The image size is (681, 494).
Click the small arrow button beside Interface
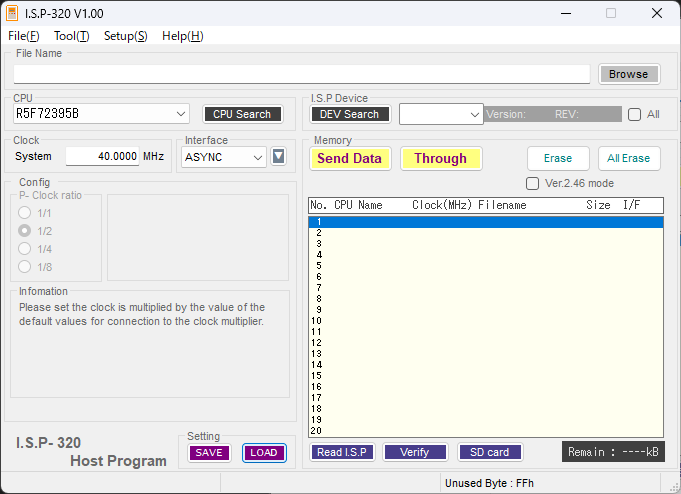point(279,156)
